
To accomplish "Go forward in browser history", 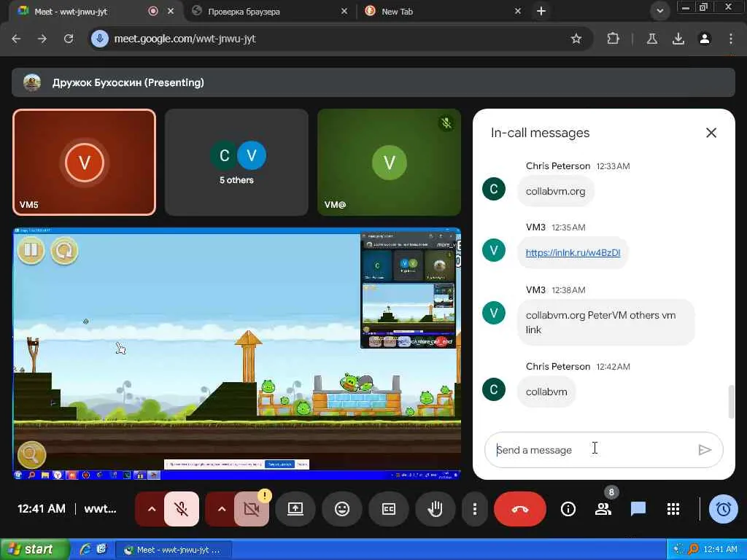I will pos(42,39).
